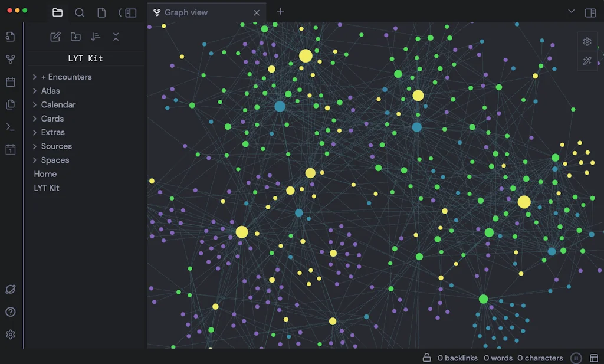Toggle the reading lock in the status bar
Viewport: 604px width, 364px height.
pos(426,358)
